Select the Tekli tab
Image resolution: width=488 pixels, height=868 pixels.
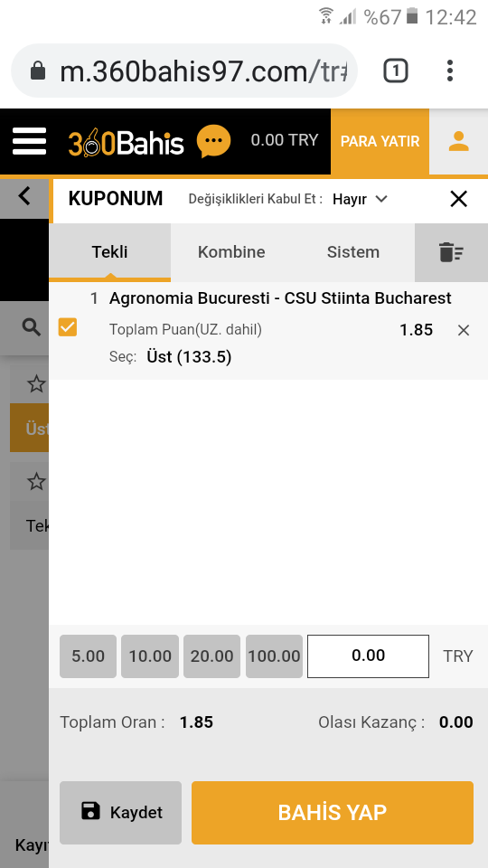pyautogui.click(x=109, y=252)
